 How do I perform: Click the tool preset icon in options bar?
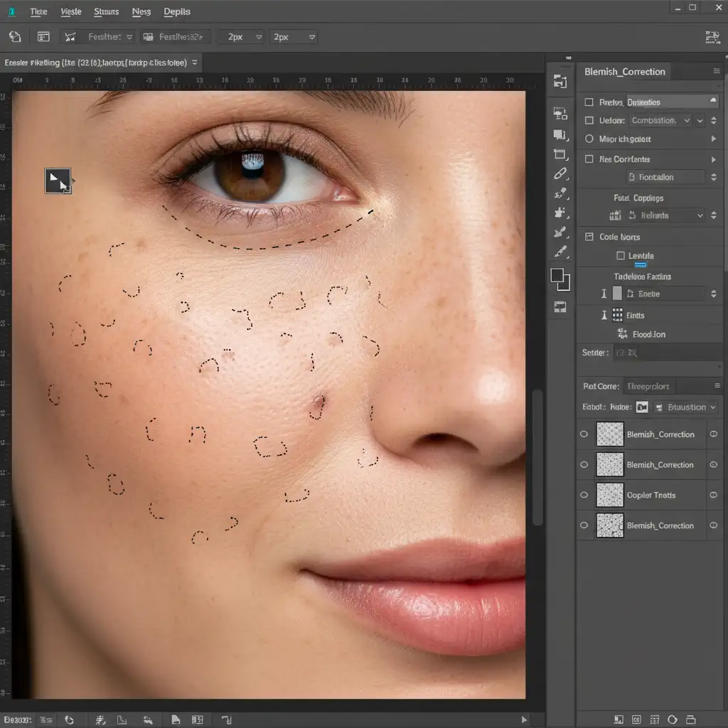14,37
